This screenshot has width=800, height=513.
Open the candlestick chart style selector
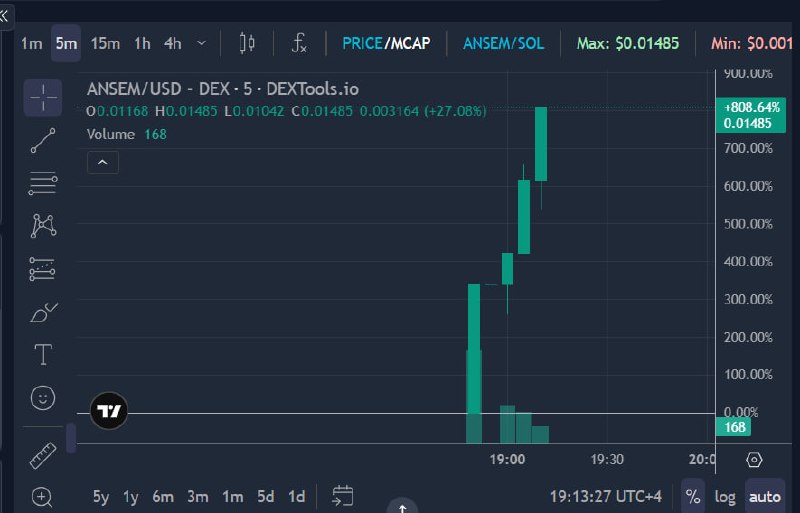247,43
